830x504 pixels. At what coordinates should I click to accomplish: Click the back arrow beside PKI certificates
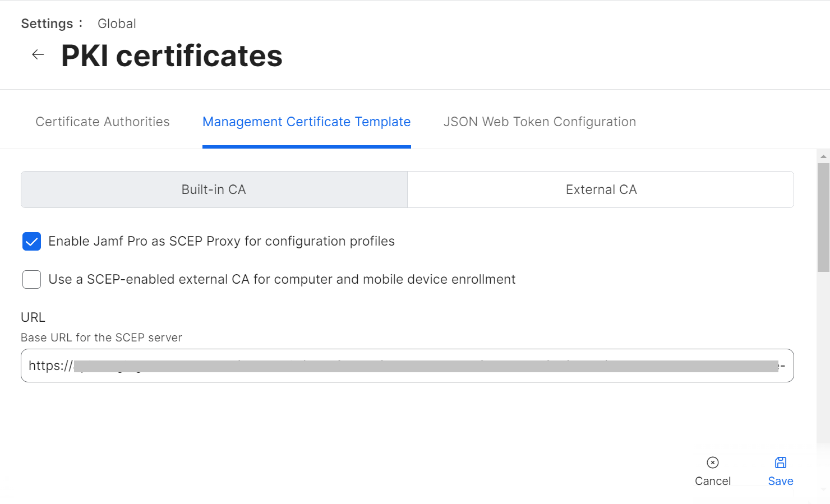tap(38, 54)
